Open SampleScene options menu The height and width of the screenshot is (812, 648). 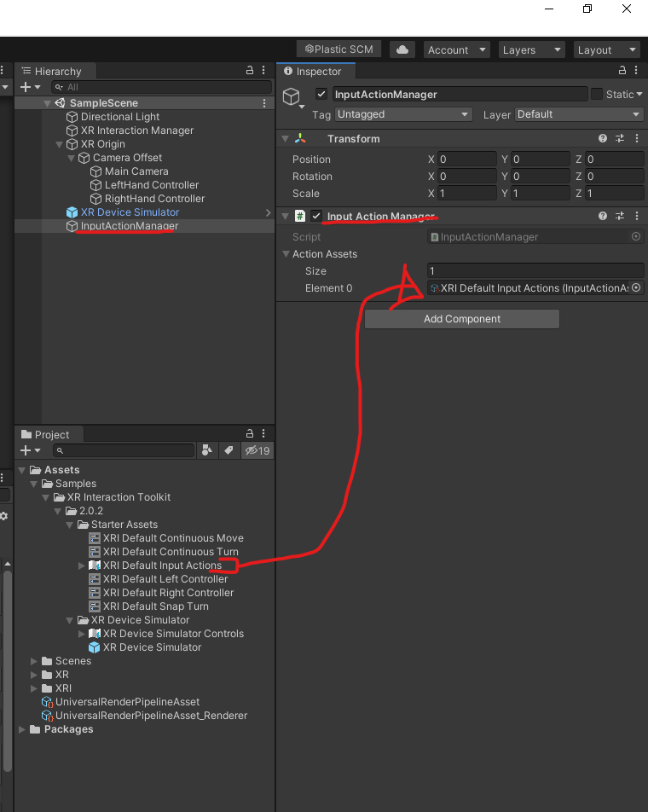point(264,103)
